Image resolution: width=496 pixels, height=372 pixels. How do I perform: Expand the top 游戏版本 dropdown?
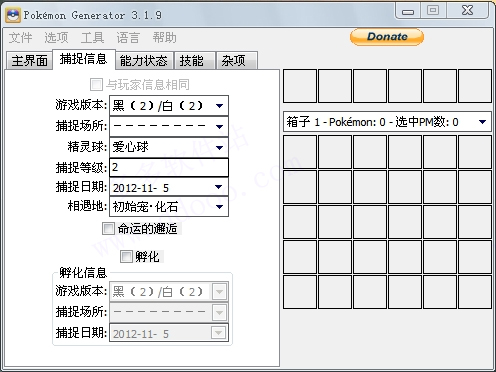coord(169,106)
